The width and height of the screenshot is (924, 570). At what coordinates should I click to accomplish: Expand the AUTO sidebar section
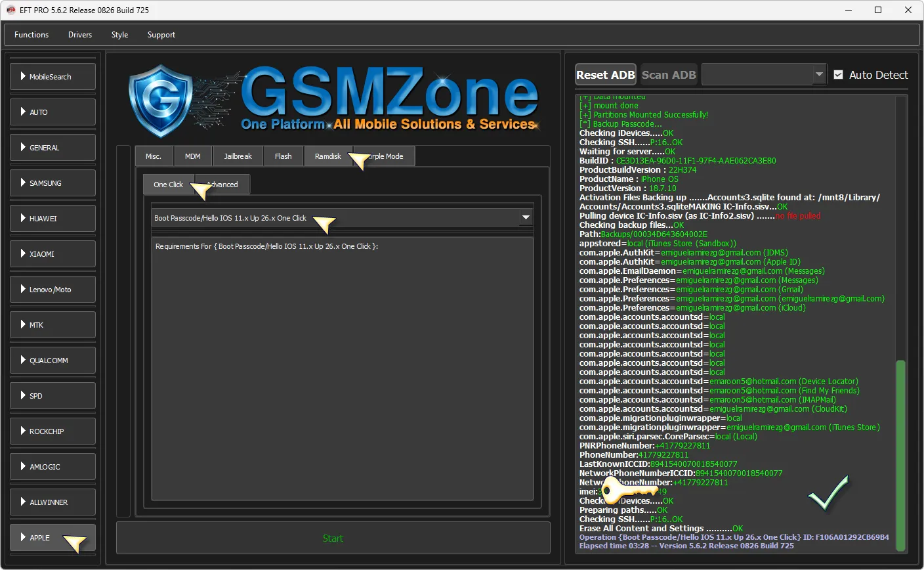pyautogui.click(x=52, y=112)
